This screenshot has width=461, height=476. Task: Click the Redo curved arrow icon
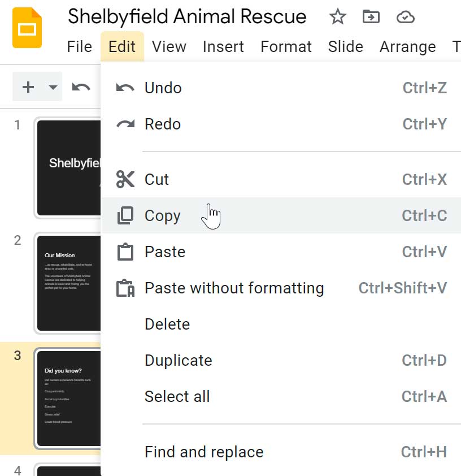(124, 124)
